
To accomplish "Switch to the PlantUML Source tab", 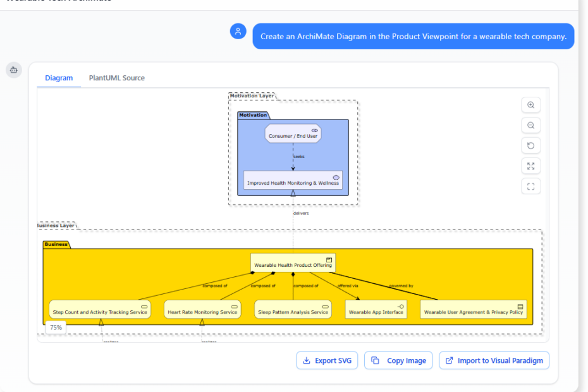I will (116, 78).
